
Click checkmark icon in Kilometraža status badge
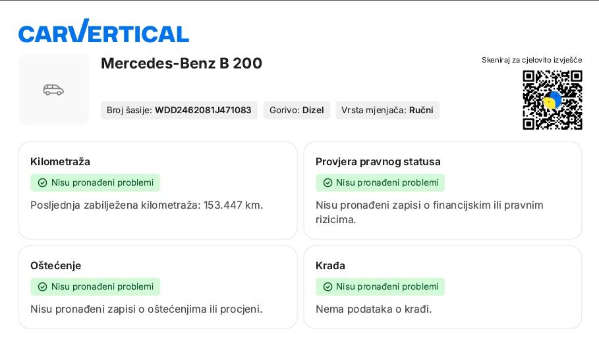coord(43,183)
